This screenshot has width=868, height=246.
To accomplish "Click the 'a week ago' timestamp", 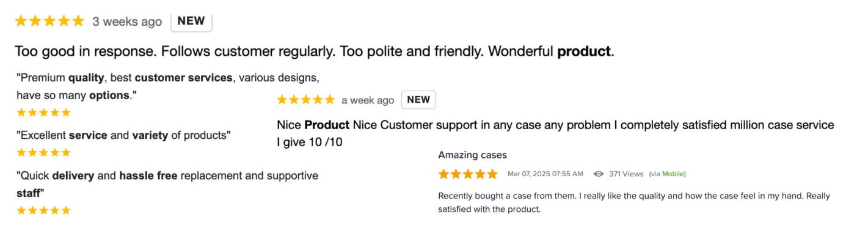I will click(368, 100).
